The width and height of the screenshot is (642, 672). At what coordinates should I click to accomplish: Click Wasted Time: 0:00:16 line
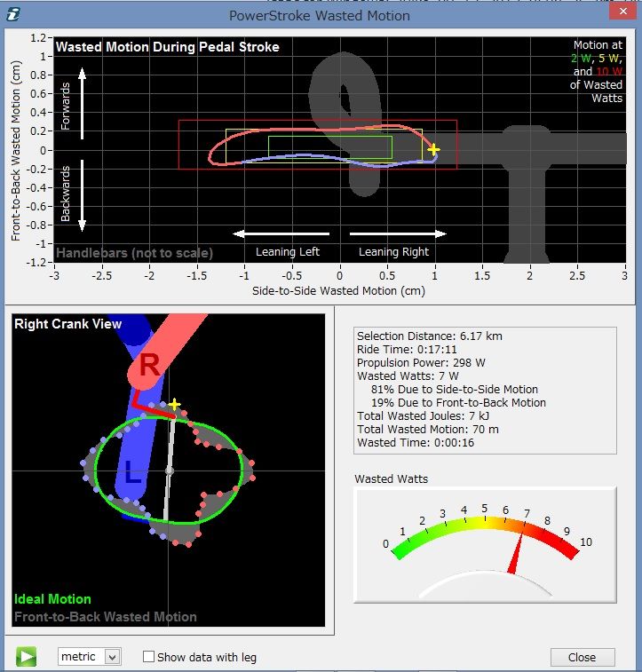416,442
